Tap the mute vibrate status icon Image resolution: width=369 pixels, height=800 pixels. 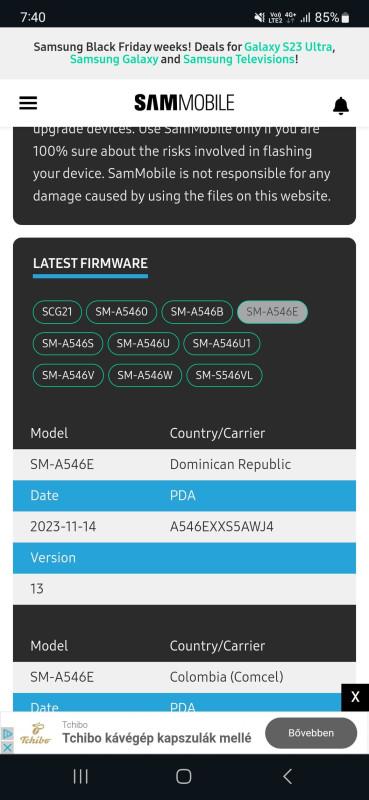coord(259,18)
